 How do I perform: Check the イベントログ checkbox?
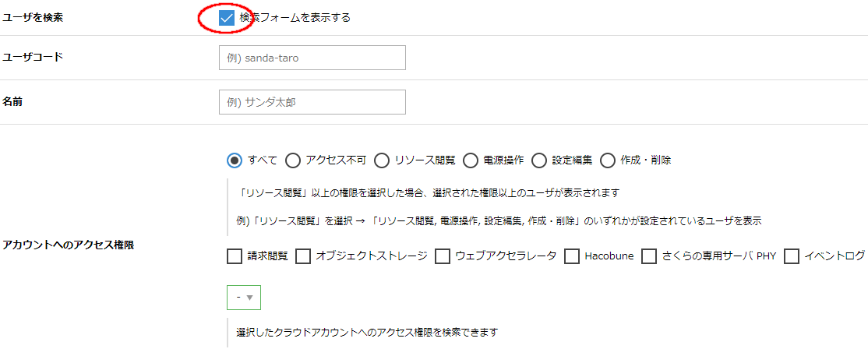[792, 256]
